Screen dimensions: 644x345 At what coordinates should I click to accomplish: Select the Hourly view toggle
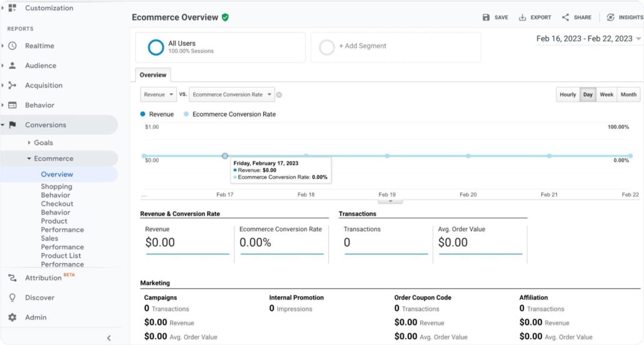tap(568, 95)
